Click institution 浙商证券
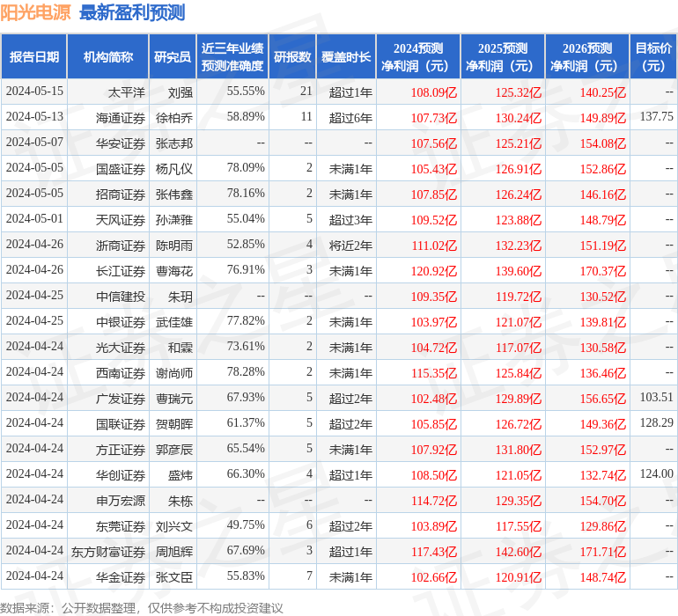Viewport: 678px width, 616px height. 121,246
